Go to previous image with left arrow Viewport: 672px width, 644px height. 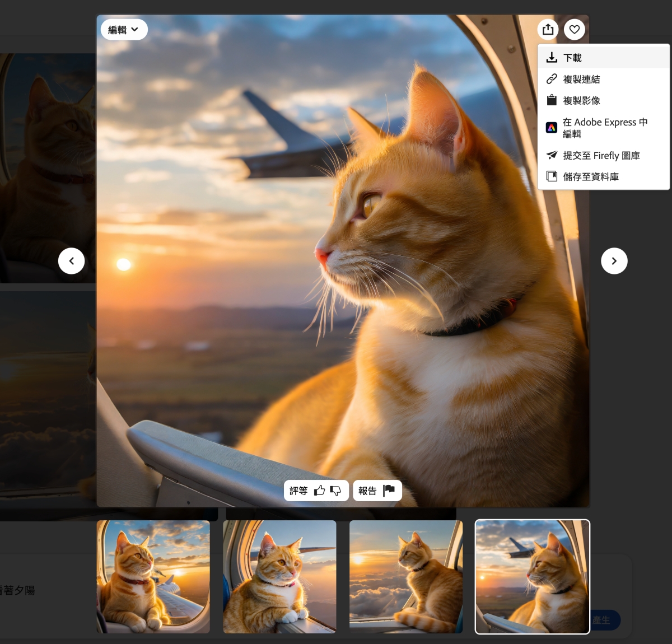(72, 261)
